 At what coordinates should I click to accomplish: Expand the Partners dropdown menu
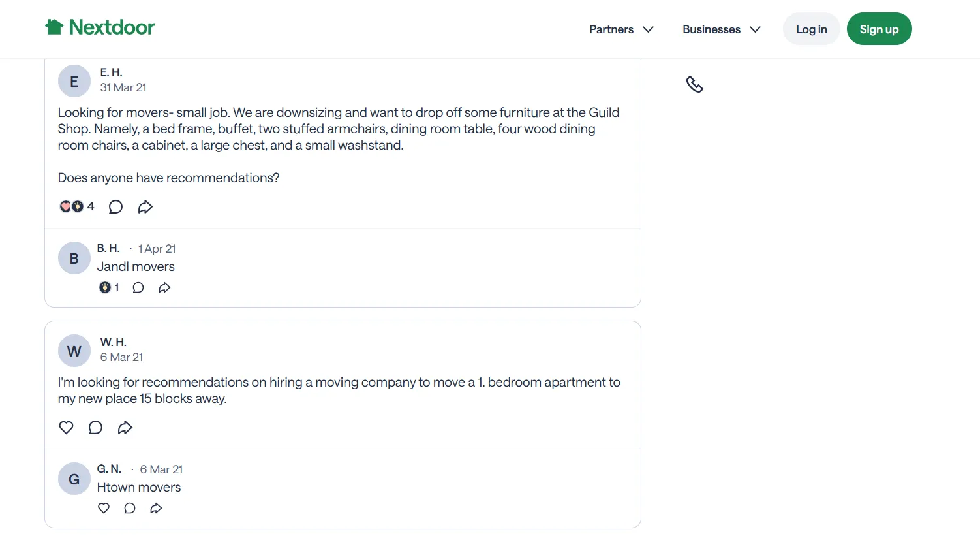tap(621, 29)
